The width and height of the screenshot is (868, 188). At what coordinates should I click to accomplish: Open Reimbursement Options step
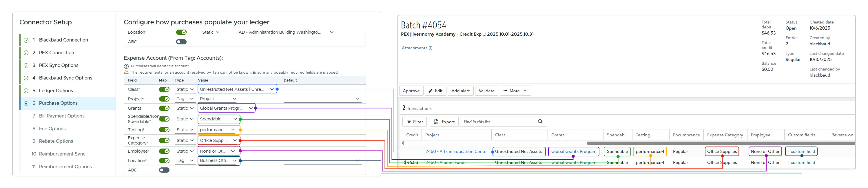point(65,167)
